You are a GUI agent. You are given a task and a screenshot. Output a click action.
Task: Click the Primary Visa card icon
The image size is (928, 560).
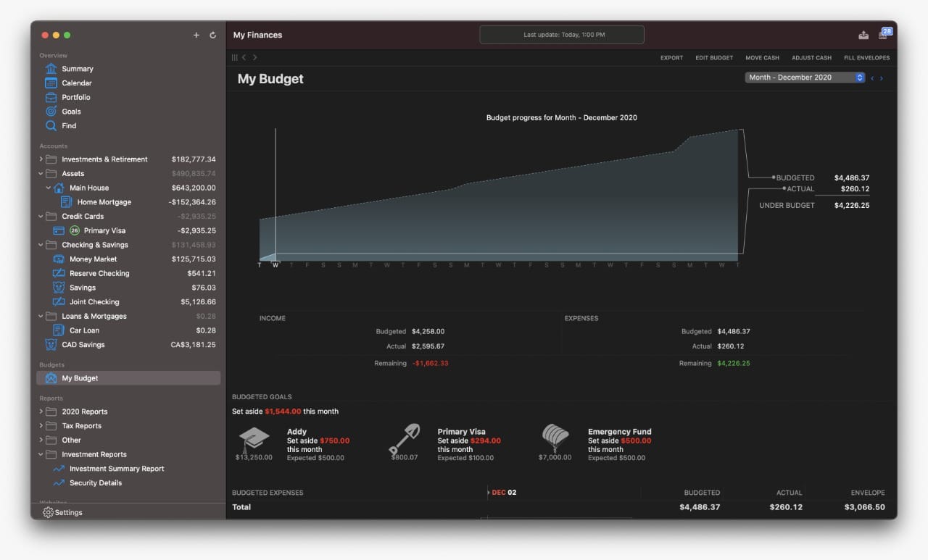click(x=59, y=230)
